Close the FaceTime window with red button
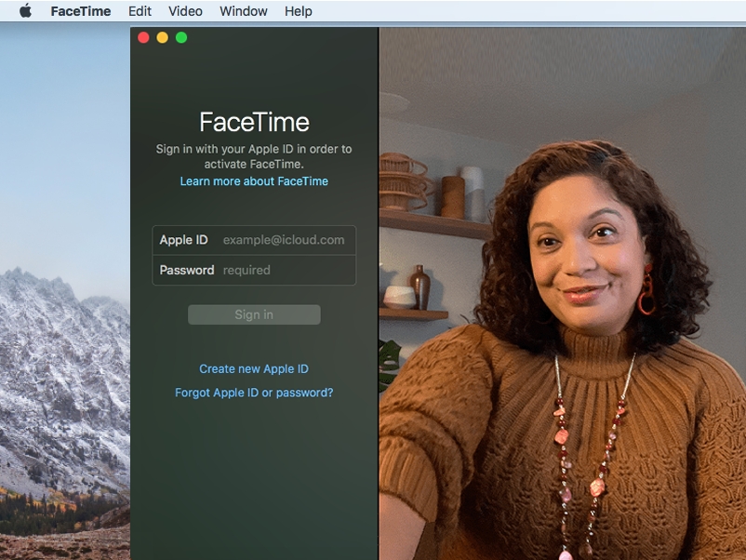Image resolution: width=746 pixels, height=560 pixels. [x=143, y=37]
